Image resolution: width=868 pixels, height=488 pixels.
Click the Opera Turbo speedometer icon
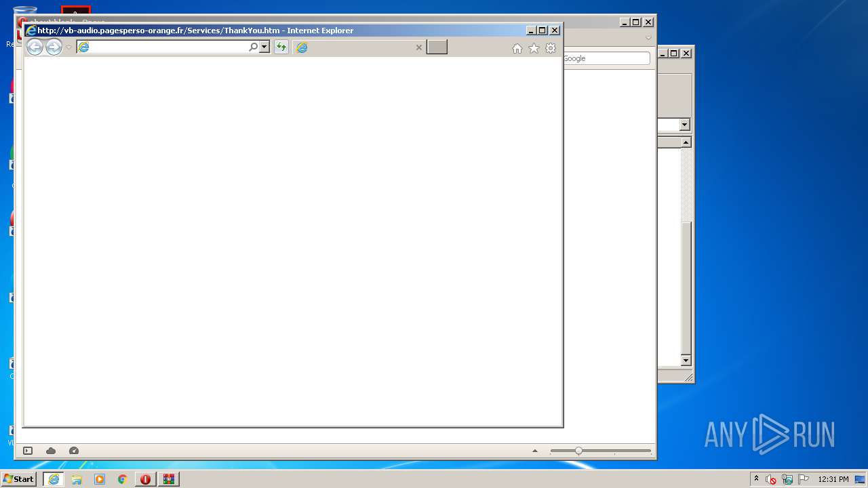74,451
